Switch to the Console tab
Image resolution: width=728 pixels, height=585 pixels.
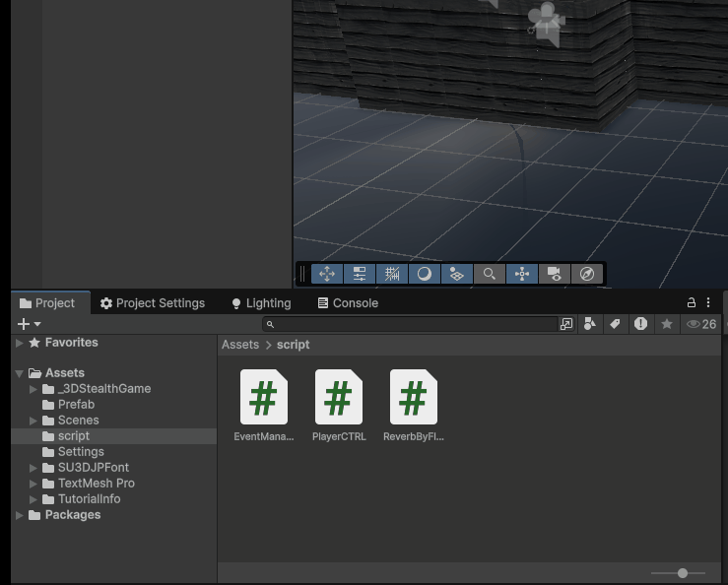347,303
